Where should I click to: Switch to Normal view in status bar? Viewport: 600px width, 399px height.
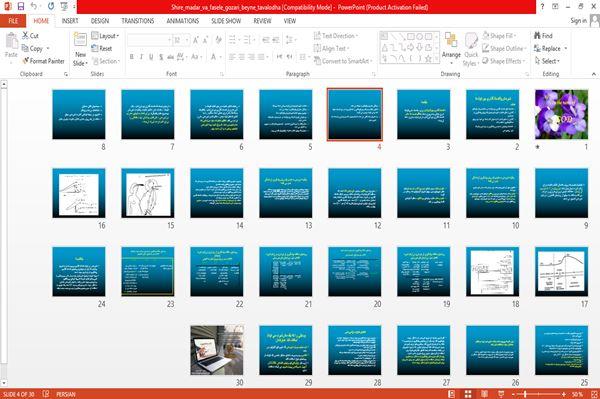[x=452, y=394]
